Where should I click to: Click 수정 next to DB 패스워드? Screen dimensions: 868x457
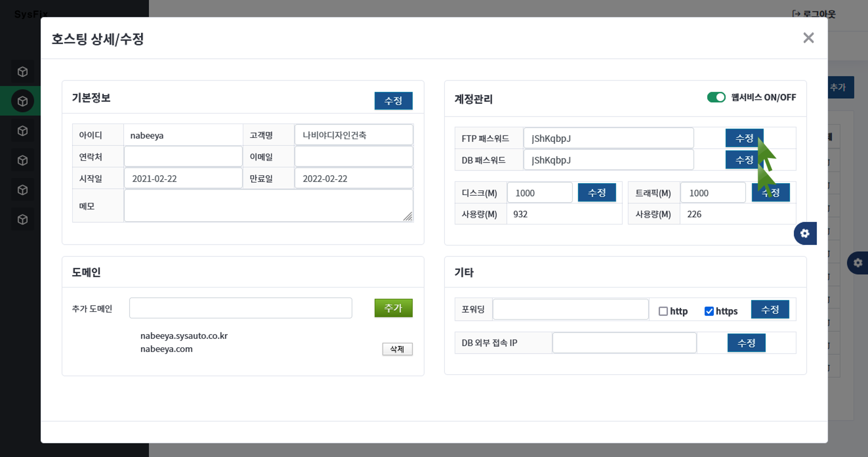click(x=744, y=160)
